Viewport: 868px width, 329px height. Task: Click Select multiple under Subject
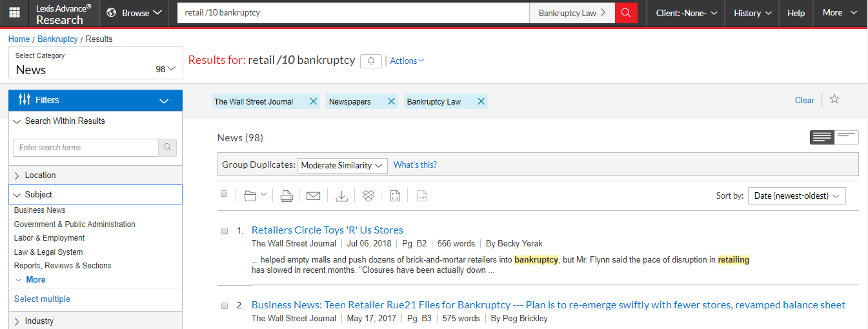pyautogui.click(x=42, y=299)
